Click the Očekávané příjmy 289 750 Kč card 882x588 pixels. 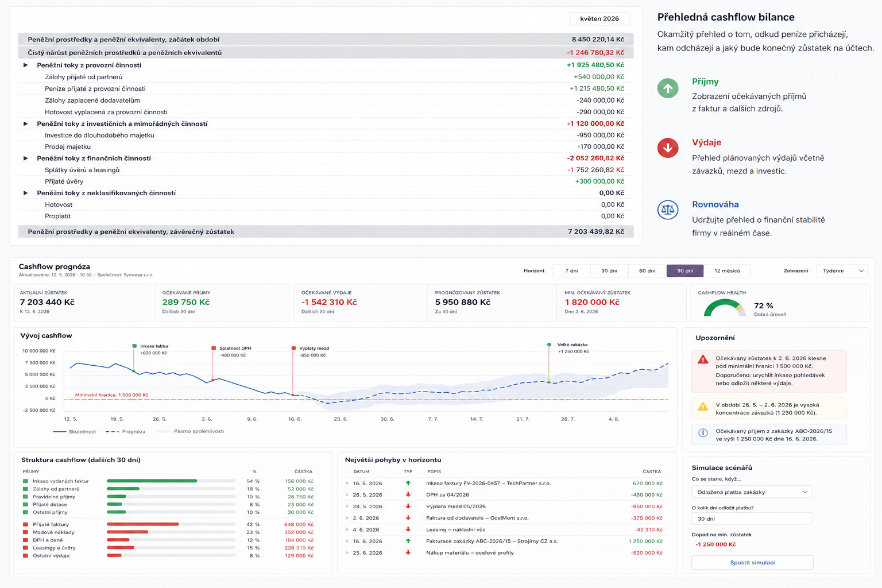point(222,303)
